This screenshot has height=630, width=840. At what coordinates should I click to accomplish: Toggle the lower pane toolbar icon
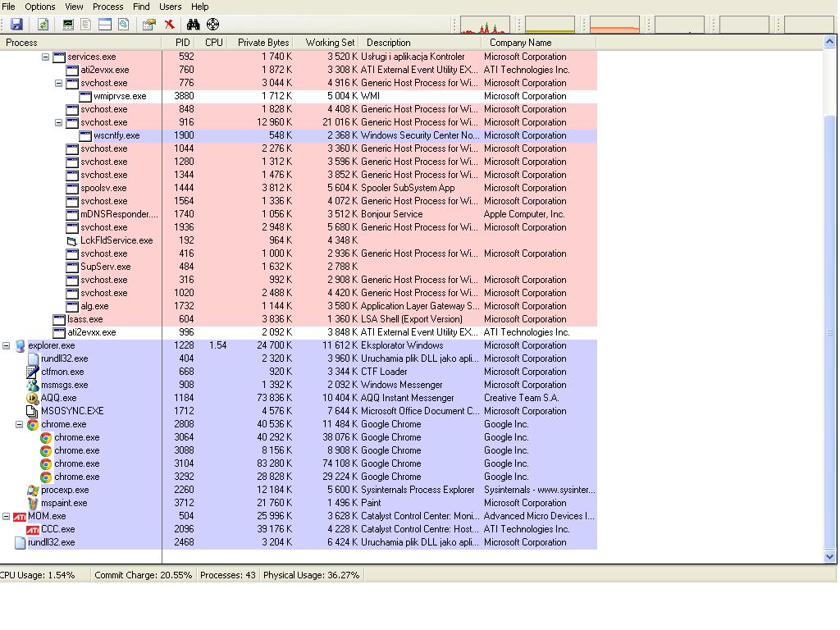105,25
